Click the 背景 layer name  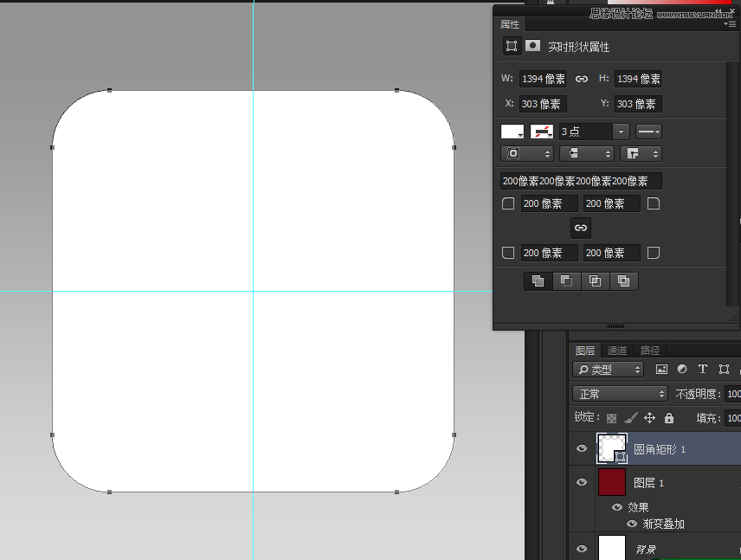(x=646, y=549)
